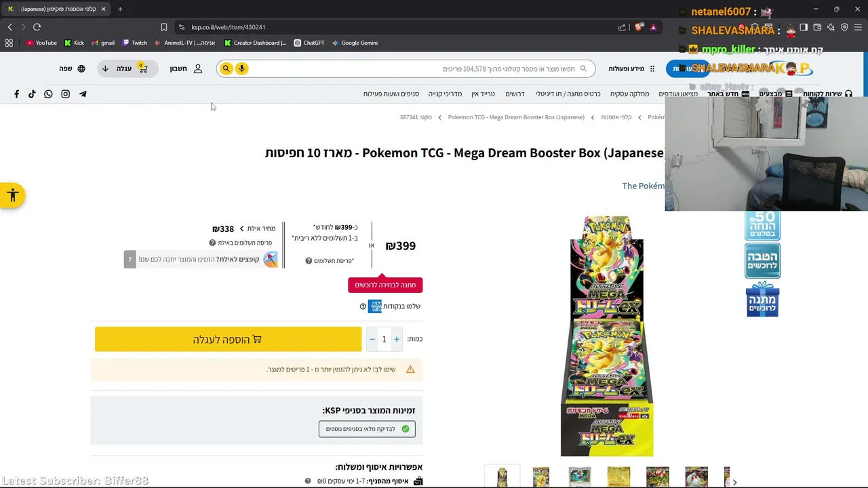Open מחלקה עסקית menu item
868x488 pixels.
click(x=629, y=94)
